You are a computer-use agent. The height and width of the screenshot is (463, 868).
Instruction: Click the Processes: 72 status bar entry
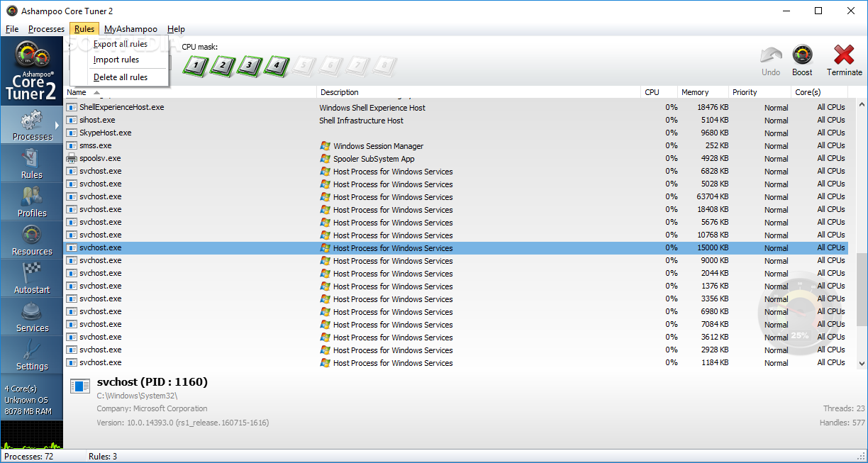click(x=29, y=457)
